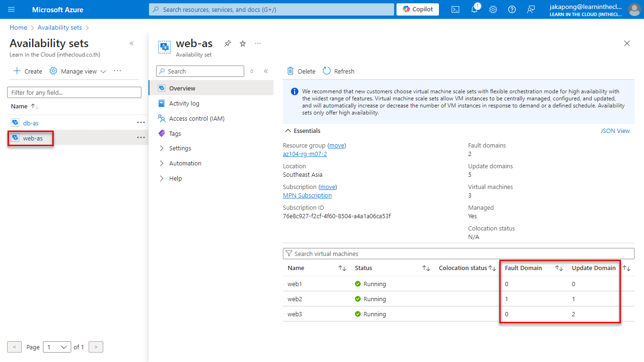Open the notifications bell
Image resolution: width=644 pixels, height=362 pixels.
click(474, 9)
